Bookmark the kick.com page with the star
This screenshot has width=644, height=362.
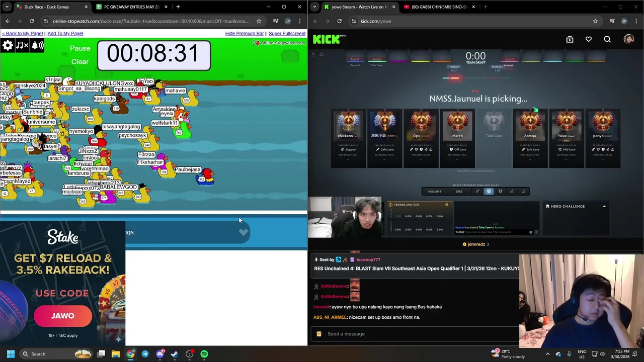pos(595,21)
